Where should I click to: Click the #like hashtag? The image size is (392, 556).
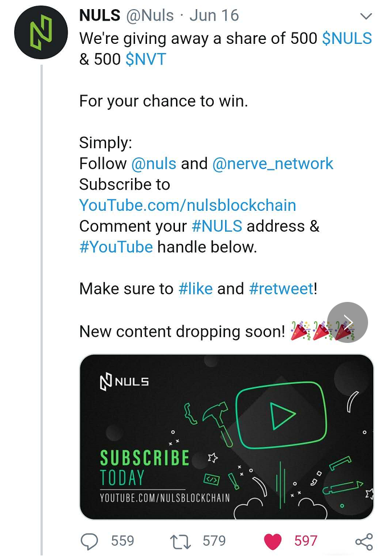click(195, 289)
